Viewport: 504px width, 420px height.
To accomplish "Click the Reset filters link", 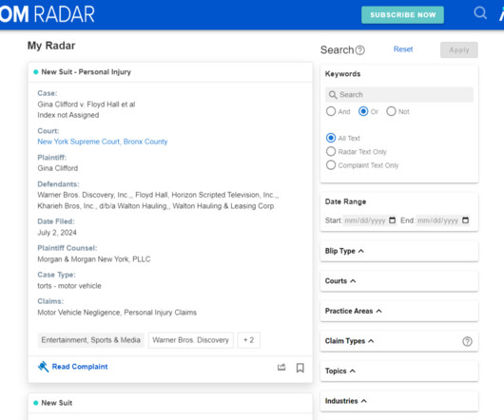I will [x=403, y=49].
